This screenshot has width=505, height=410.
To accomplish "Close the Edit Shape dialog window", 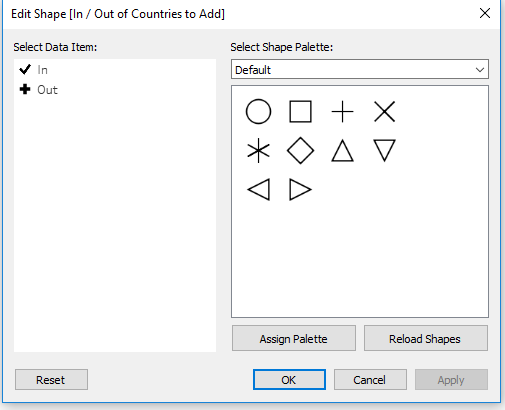I will [x=485, y=14].
